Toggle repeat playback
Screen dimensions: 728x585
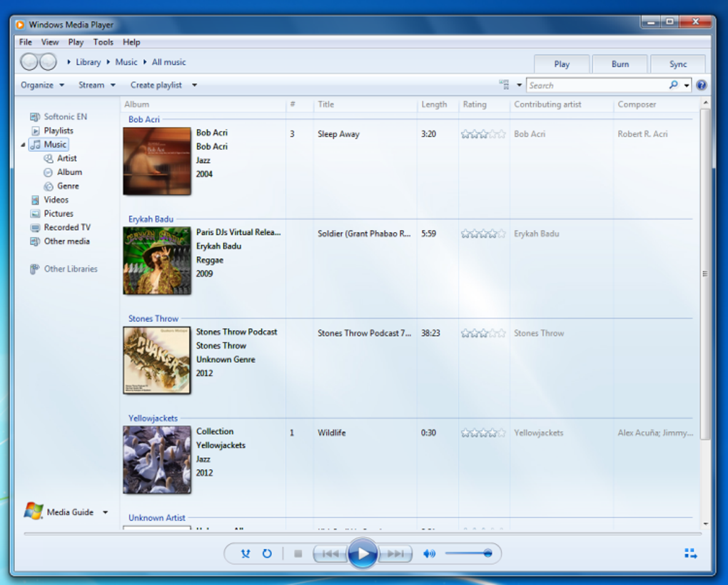pyautogui.click(x=267, y=554)
